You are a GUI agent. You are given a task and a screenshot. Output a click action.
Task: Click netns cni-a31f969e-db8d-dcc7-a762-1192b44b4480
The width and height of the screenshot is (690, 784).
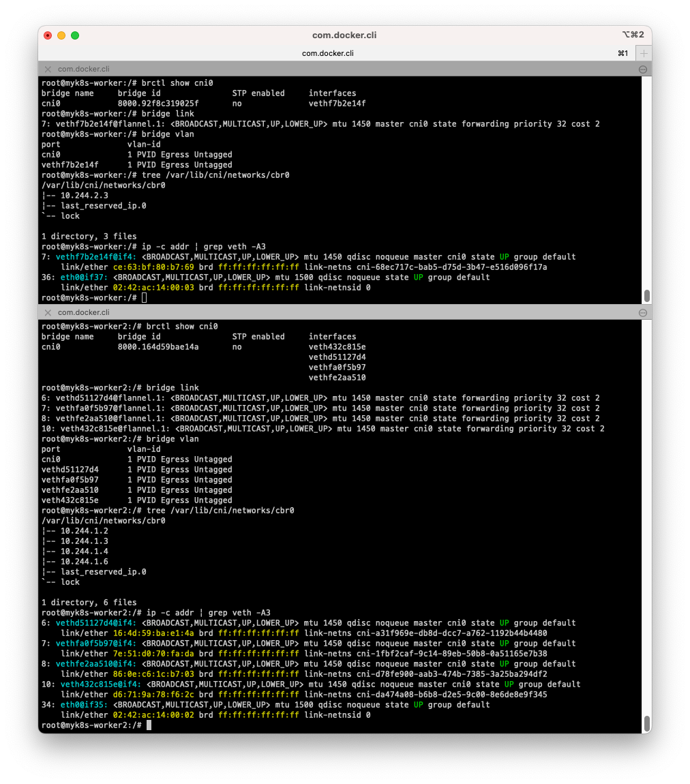pyautogui.click(x=451, y=633)
